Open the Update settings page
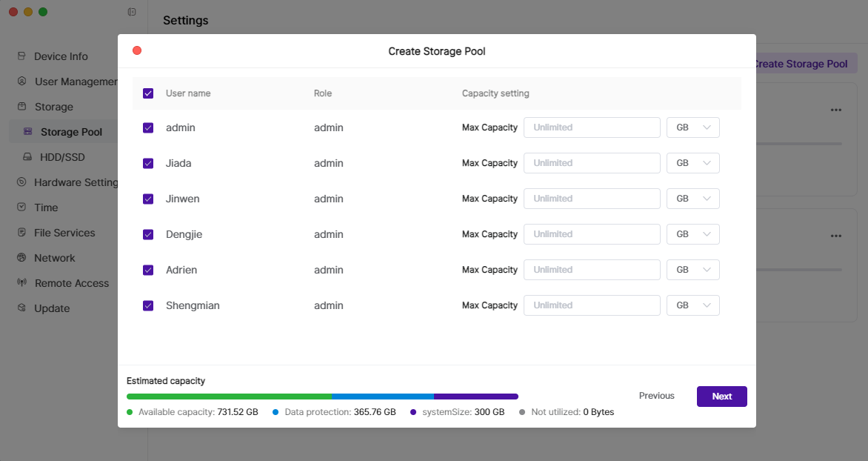This screenshot has width=868, height=461. 52,308
